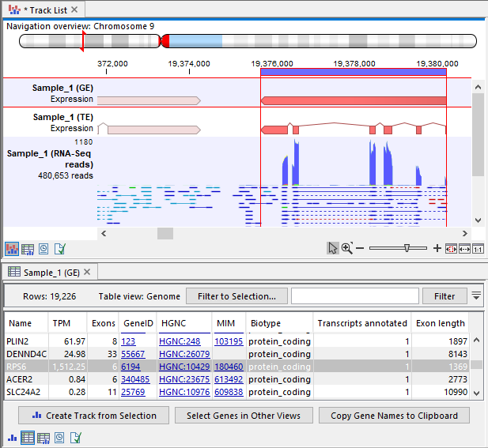
Task: Click the zoom in plus button
Action: [437, 248]
